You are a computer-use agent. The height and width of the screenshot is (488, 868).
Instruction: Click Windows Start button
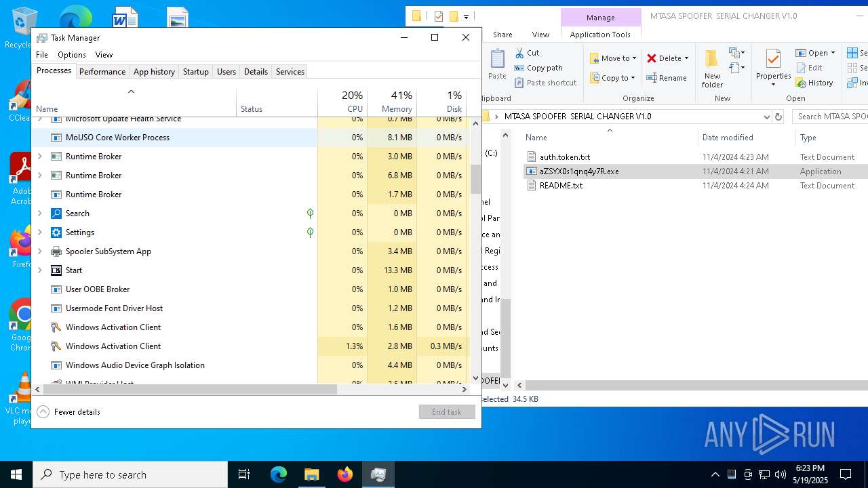(x=16, y=474)
